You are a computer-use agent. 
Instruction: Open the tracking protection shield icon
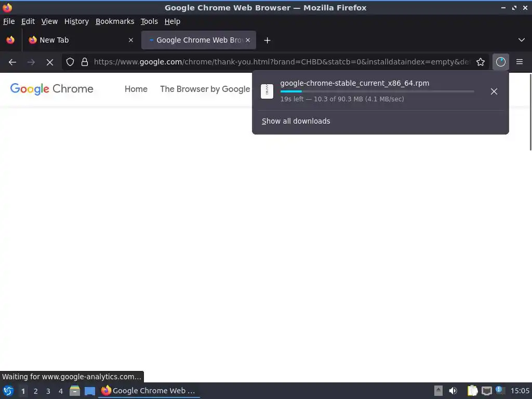coord(70,62)
